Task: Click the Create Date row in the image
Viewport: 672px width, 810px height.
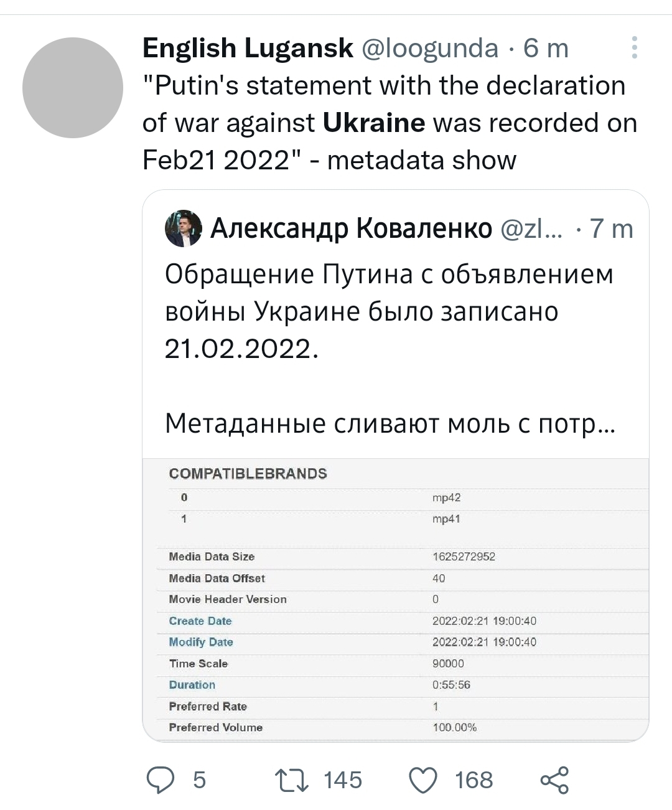Action: (x=200, y=621)
